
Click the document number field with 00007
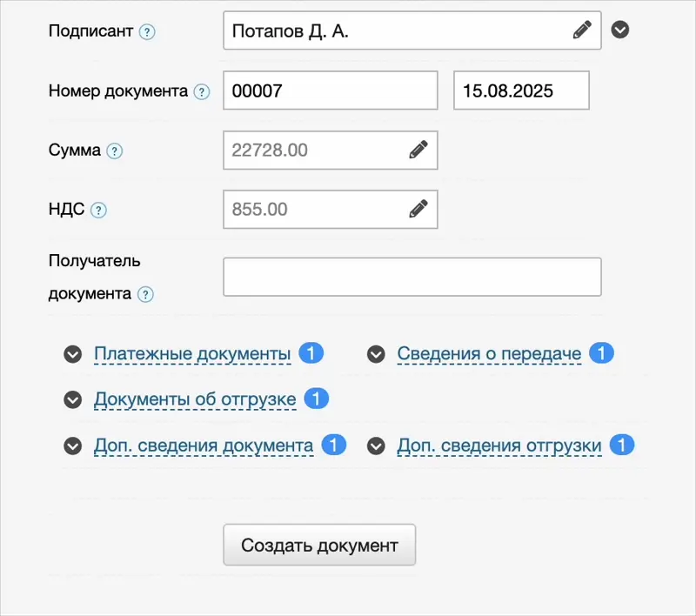point(330,90)
